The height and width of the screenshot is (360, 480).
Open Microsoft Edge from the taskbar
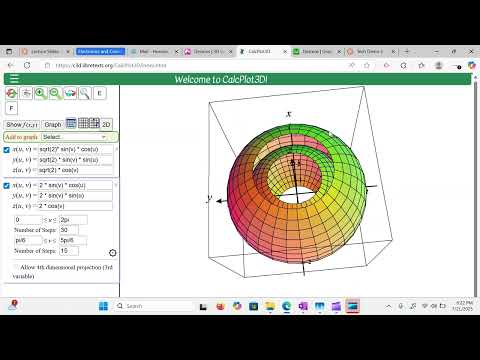(x=286, y=306)
